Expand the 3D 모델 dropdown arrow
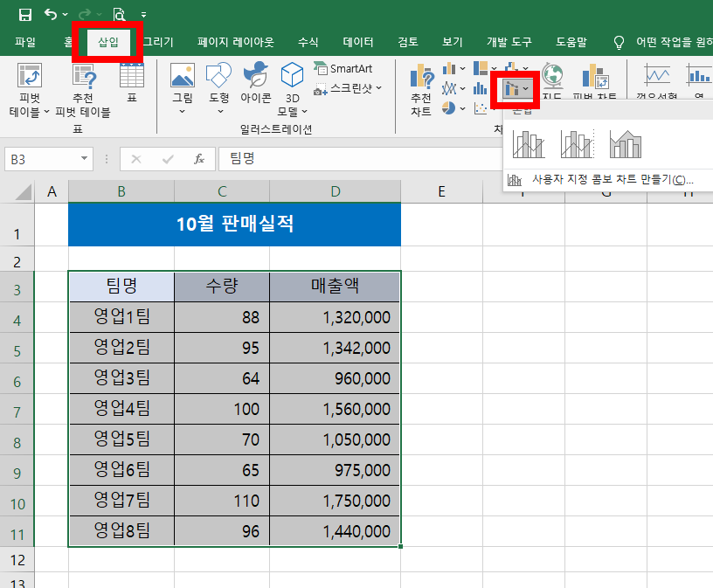Screen dimensions: 713x588 [305, 111]
